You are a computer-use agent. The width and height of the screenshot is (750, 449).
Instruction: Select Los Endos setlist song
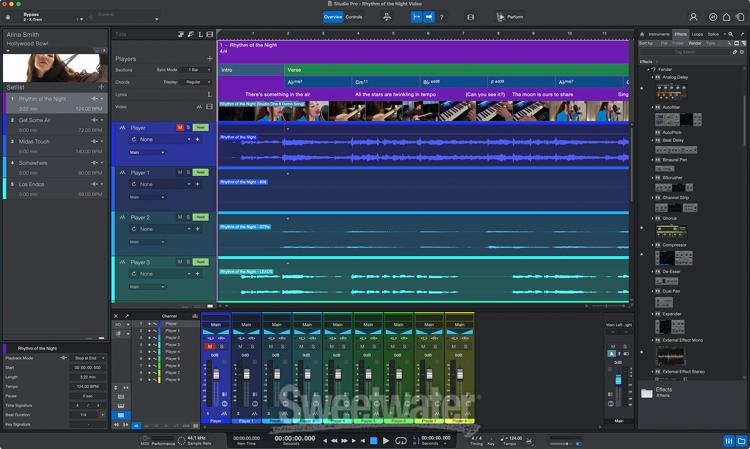55,188
